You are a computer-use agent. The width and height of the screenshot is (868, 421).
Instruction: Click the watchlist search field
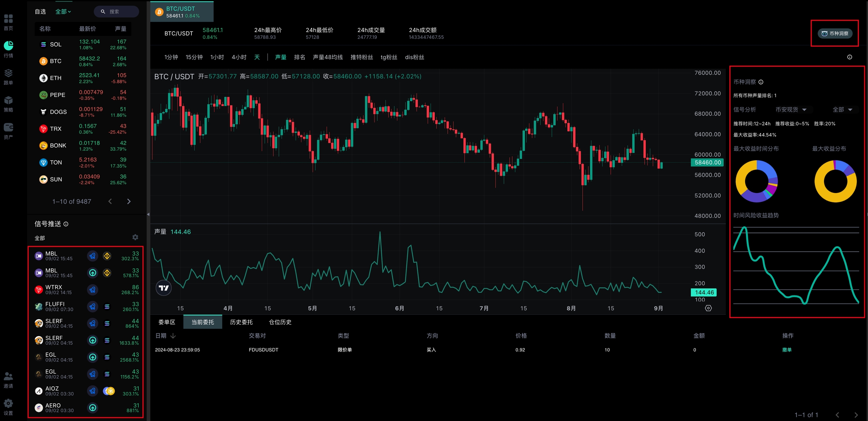point(117,12)
